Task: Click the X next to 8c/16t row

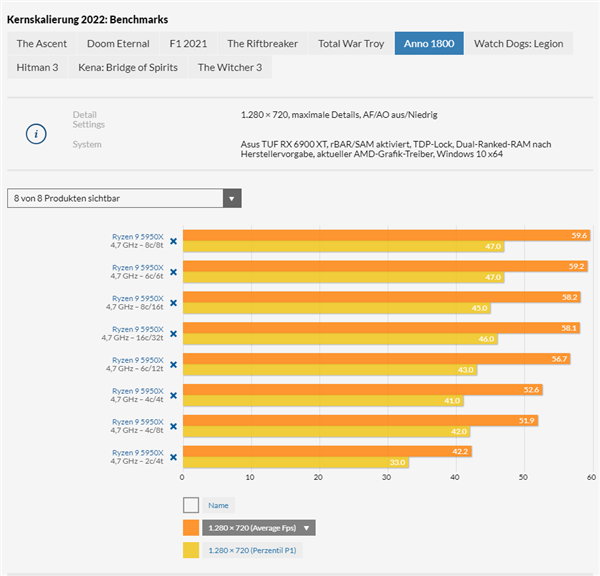Action: point(173,303)
